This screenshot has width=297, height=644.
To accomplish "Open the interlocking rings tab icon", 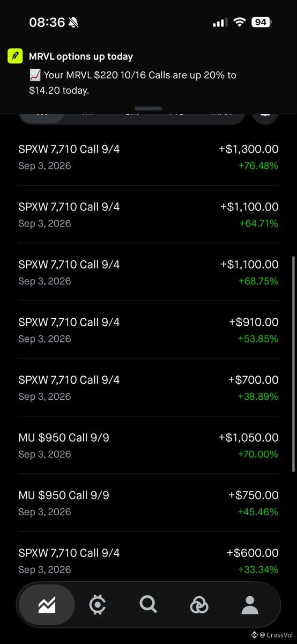I will tap(199, 605).
